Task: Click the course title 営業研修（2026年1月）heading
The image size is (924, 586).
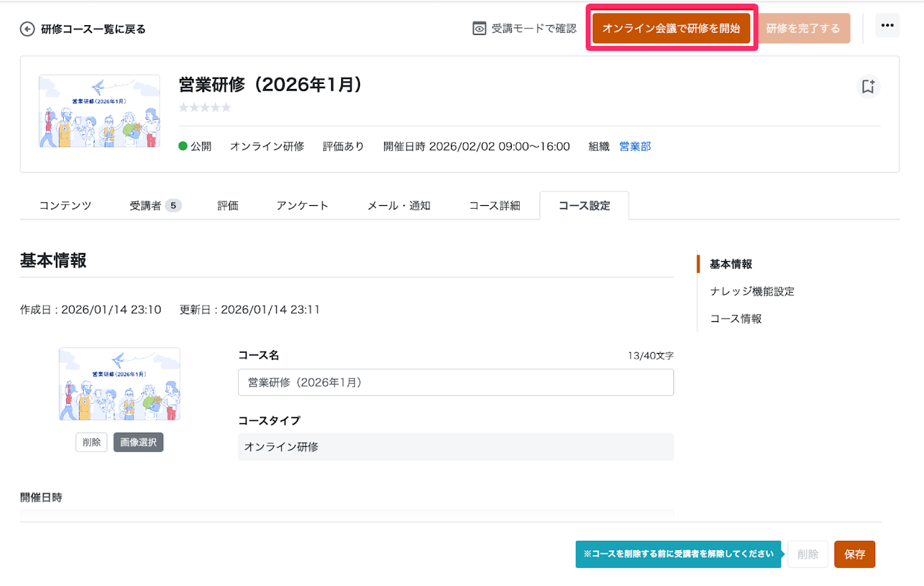Action: click(x=270, y=85)
